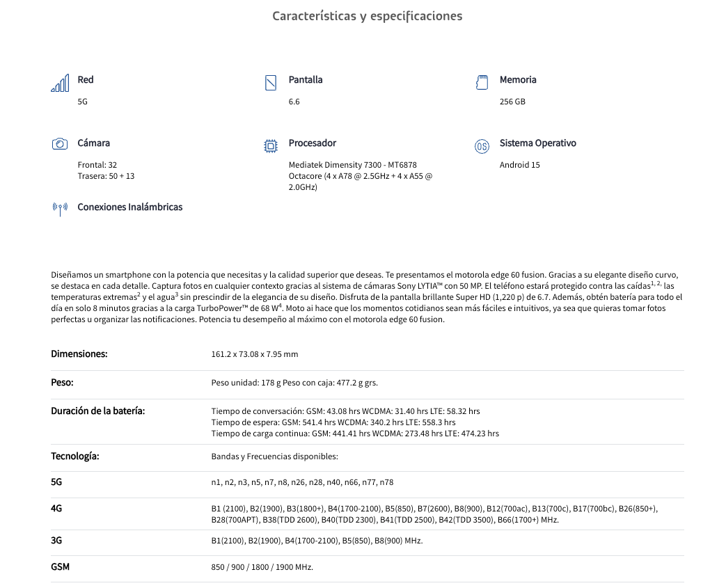This screenshot has height=588, width=710.
Task: Click the Mediatek Dimensity 7300 processor text
Action: 352,165
